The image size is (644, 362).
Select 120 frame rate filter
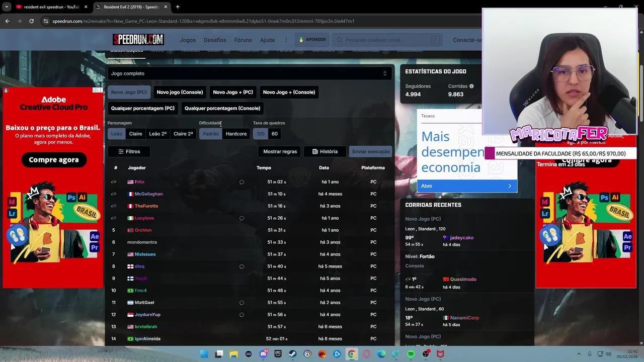click(261, 134)
